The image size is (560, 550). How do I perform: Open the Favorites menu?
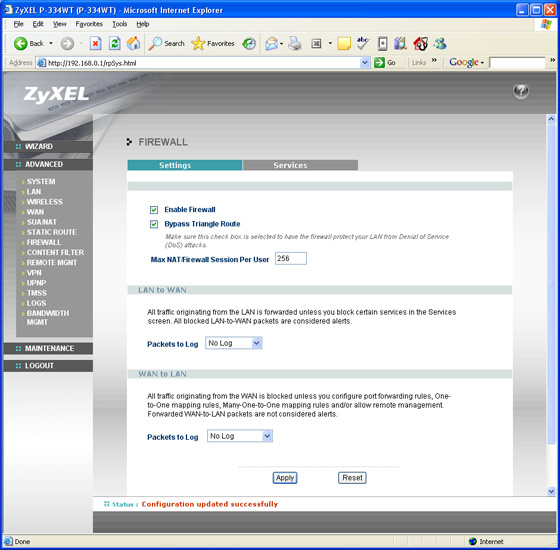pos(89,24)
